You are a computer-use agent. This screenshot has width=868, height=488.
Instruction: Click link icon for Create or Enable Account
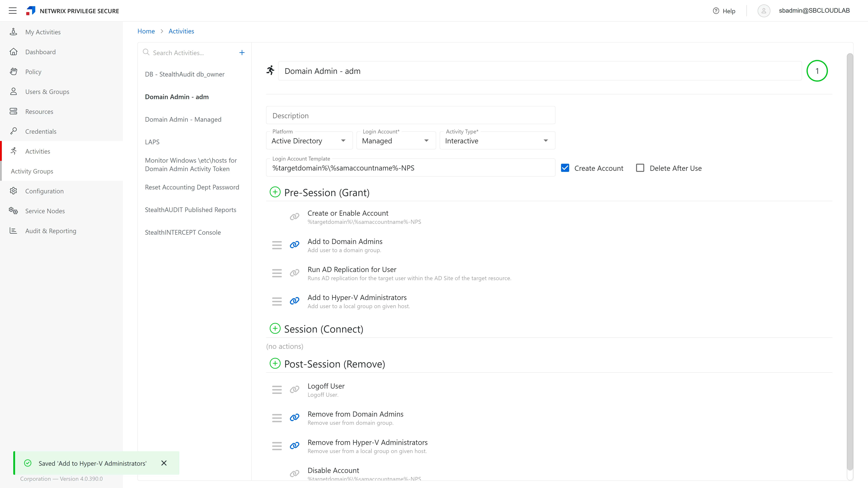(294, 217)
